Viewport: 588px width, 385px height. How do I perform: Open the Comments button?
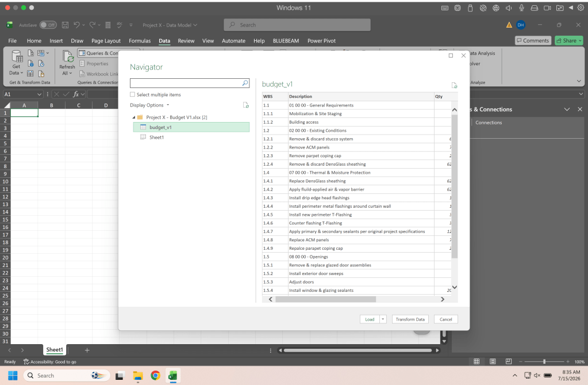532,40
